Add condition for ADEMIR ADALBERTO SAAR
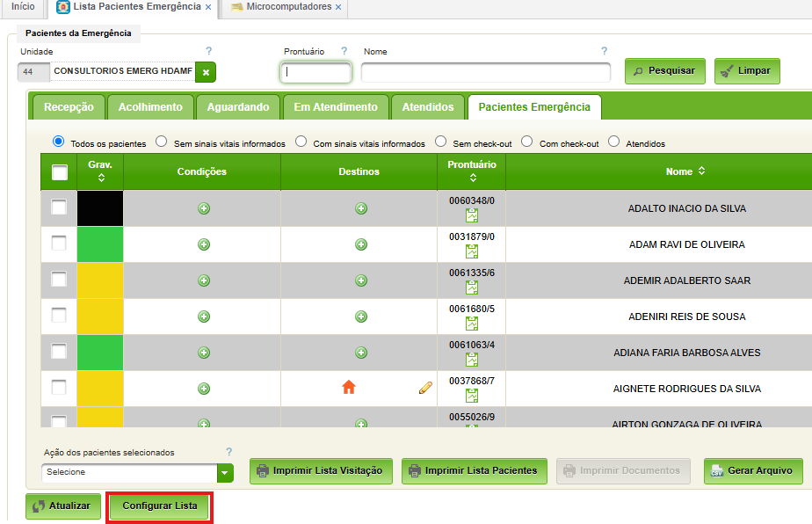The image size is (812, 524). point(204,280)
